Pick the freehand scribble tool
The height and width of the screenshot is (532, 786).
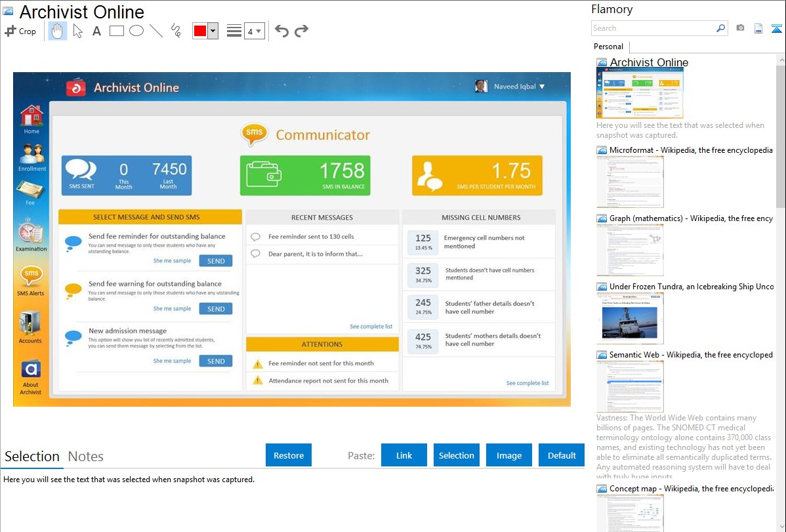point(176,31)
